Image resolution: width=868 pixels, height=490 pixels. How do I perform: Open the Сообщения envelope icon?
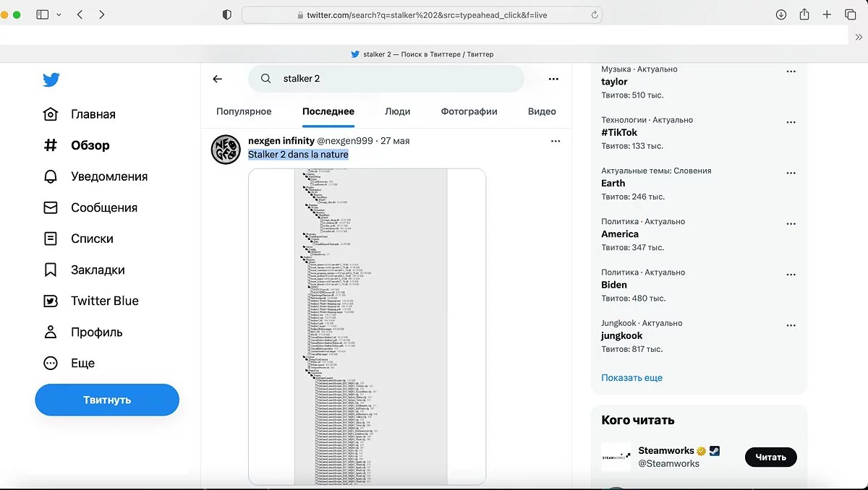[x=51, y=207]
